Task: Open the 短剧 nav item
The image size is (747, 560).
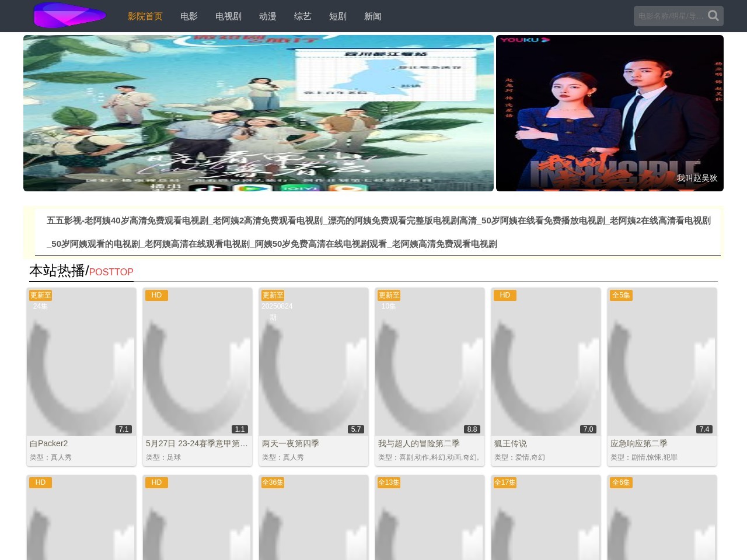Action: (338, 16)
